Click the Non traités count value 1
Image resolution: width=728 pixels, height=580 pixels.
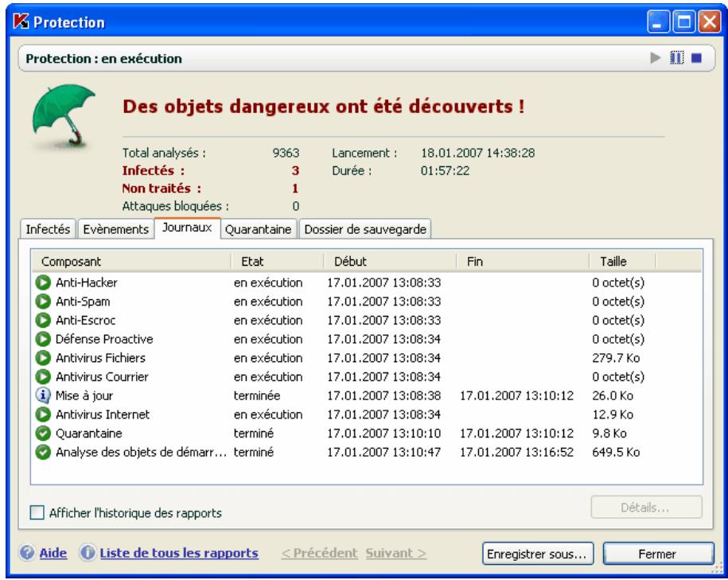pos(295,188)
